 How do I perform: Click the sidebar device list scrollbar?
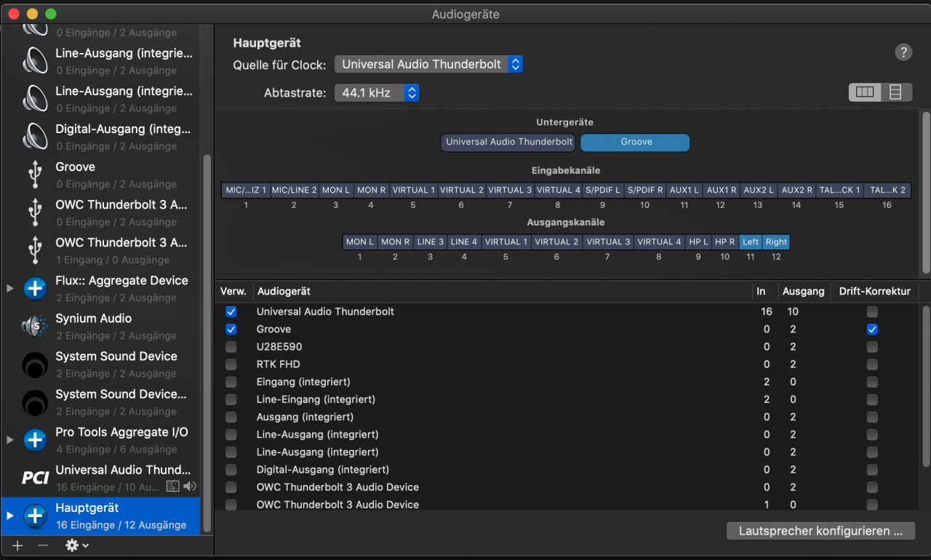coord(207,342)
